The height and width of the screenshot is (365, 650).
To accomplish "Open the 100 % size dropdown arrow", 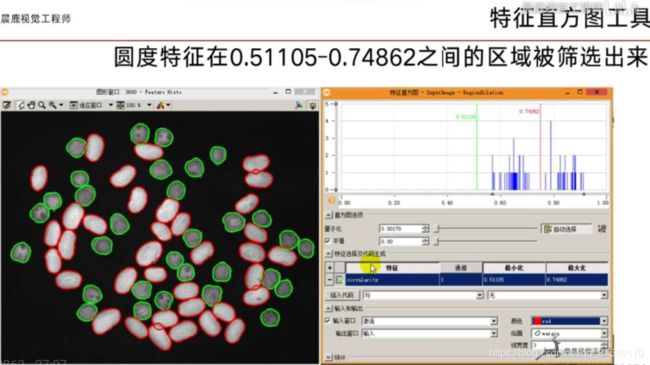I will pyautogui.click(x=149, y=105).
